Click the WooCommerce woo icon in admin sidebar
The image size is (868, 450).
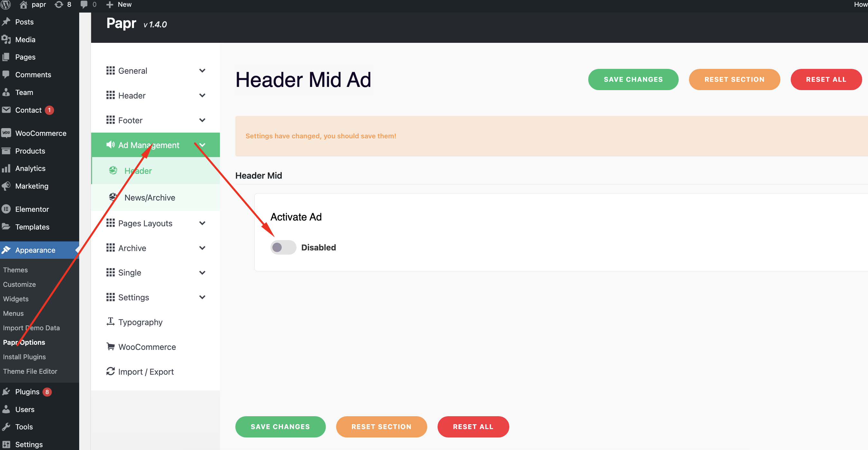click(6, 133)
